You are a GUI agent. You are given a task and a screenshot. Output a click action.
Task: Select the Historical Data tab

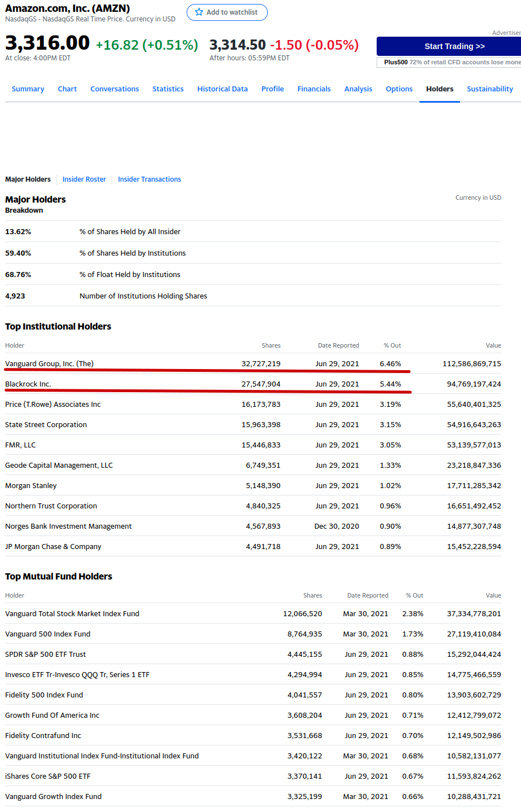pos(222,89)
